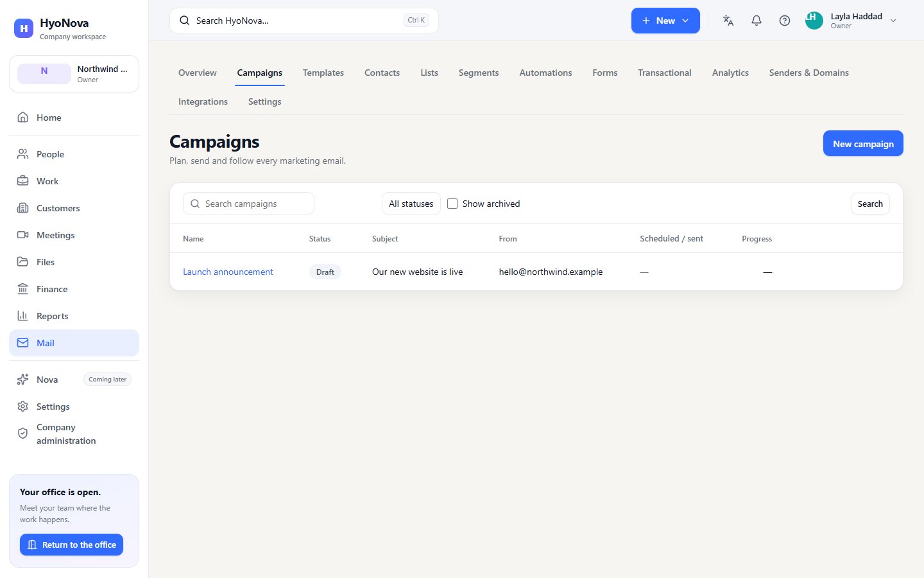Open the Automations tab
Screen dimensions: 924x578
coord(545,73)
